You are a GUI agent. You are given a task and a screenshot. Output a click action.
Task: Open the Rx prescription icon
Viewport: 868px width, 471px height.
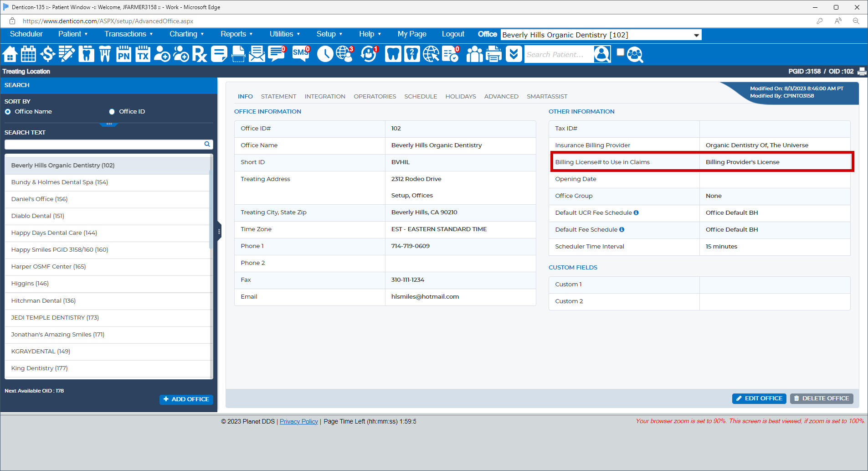coord(200,54)
